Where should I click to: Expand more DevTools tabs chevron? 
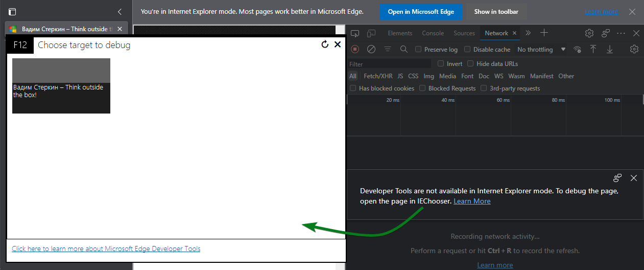tap(528, 33)
